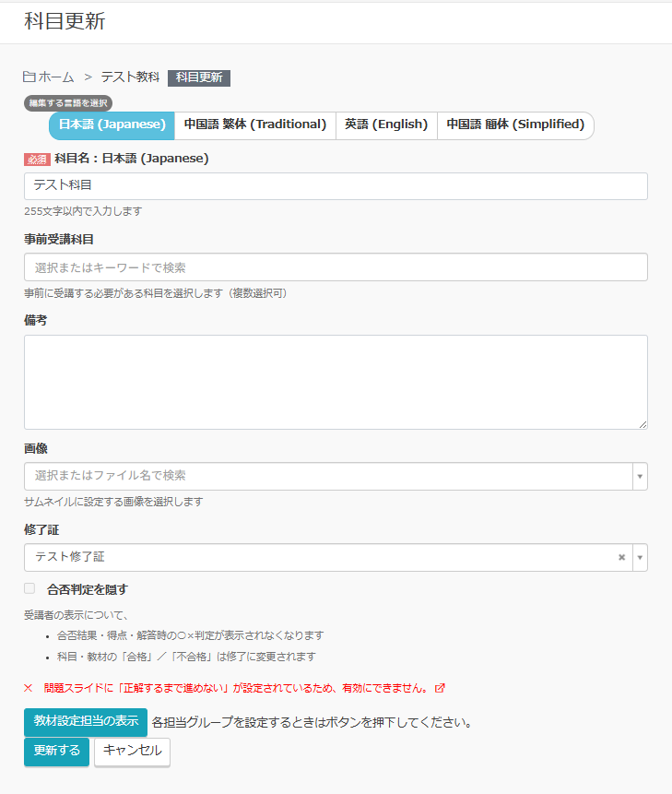Select the 英語 (English) language tab
Image resolution: width=672 pixels, height=794 pixels.
click(x=386, y=124)
